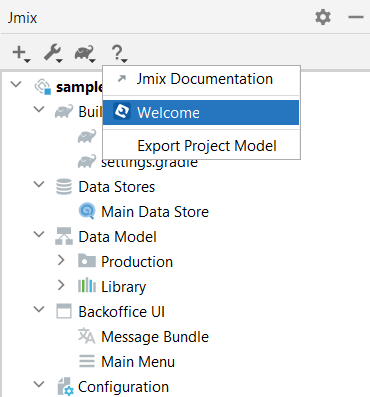Choose the Welcome menu item
The height and width of the screenshot is (397, 370).
pos(201,113)
